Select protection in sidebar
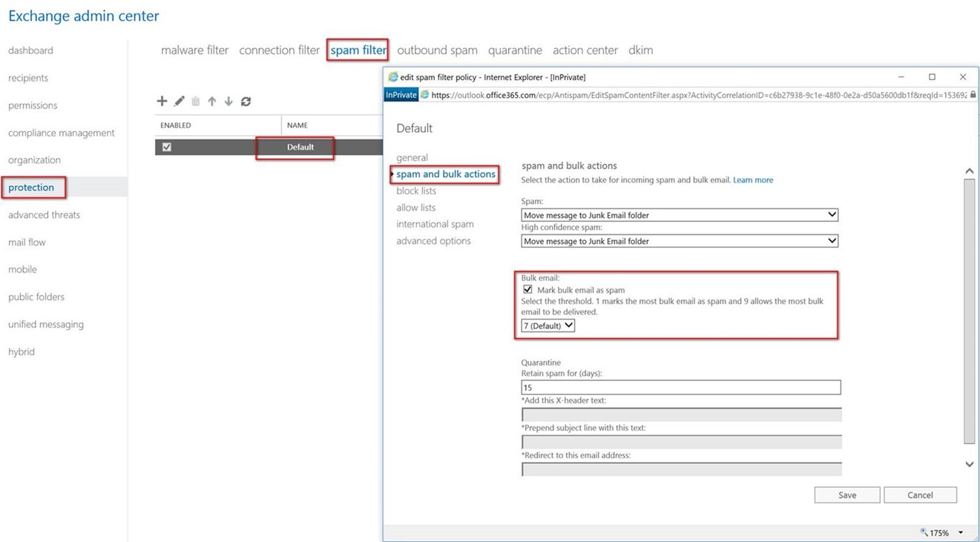 click(31, 188)
